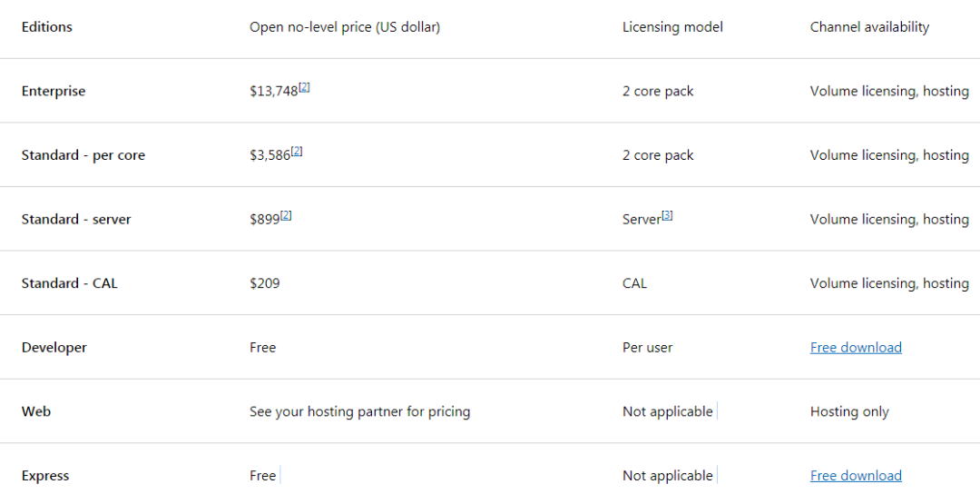Click Free download in the Developer row

click(x=856, y=348)
